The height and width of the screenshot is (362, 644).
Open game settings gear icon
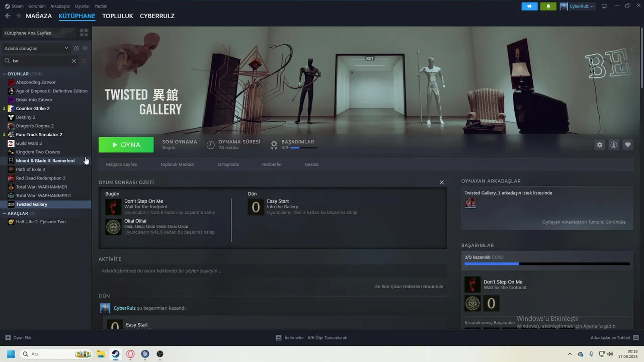(600, 145)
